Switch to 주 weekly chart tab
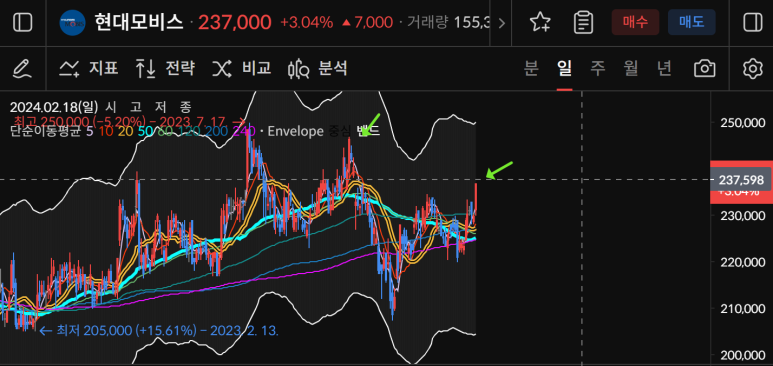This screenshot has width=773, height=366. [x=597, y=68]
